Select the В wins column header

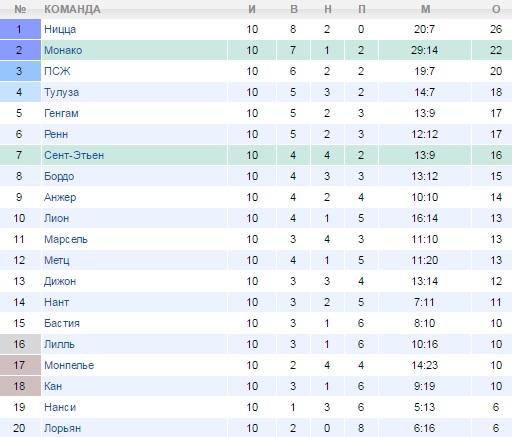pos(294,9)
